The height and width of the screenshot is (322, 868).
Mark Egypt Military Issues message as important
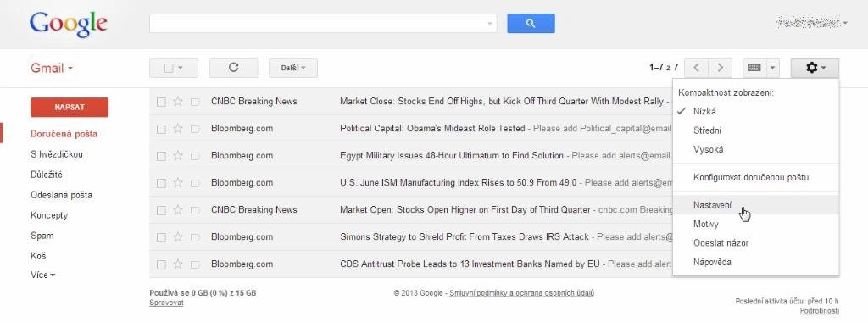(195, 156)
